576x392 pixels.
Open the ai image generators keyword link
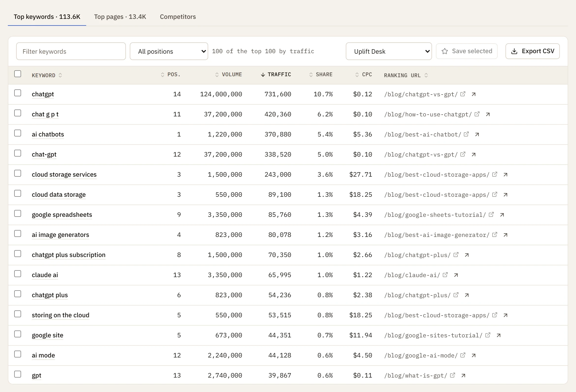pos(60,235)
